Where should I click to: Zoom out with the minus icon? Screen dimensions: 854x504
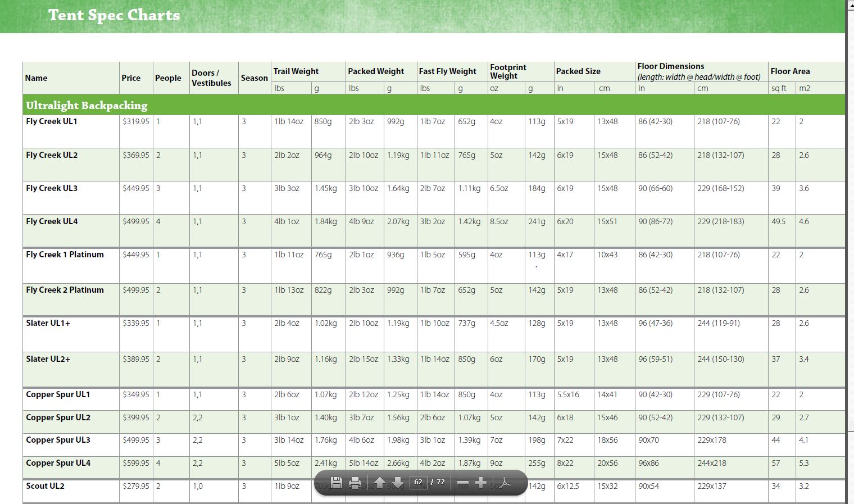(463, 483)
